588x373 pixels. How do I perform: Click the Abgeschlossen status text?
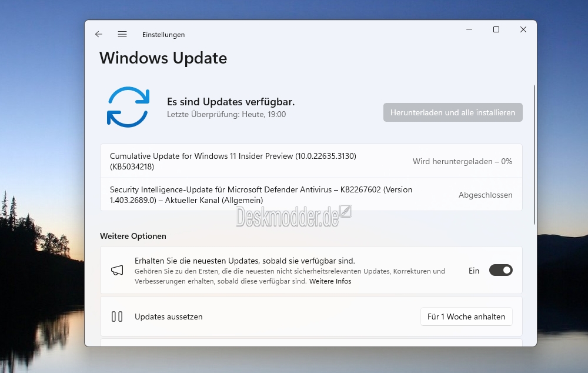(485, 195)
